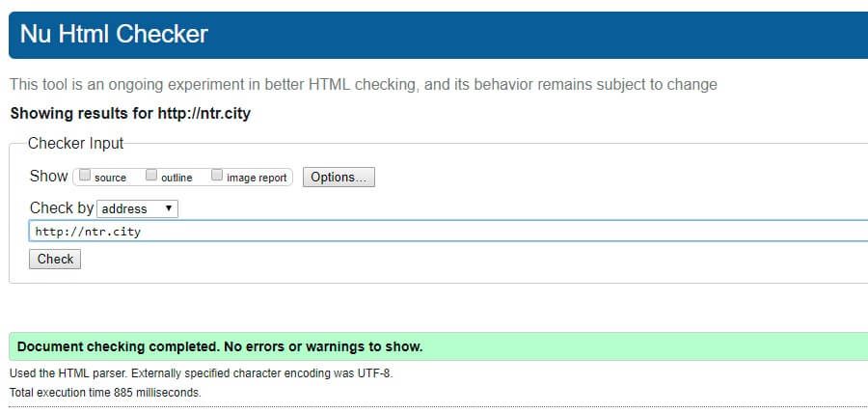Viewport: 868px width, 413px height.
Task: Click the Nu Html Checker header title
Action: (x=114, y=35)
